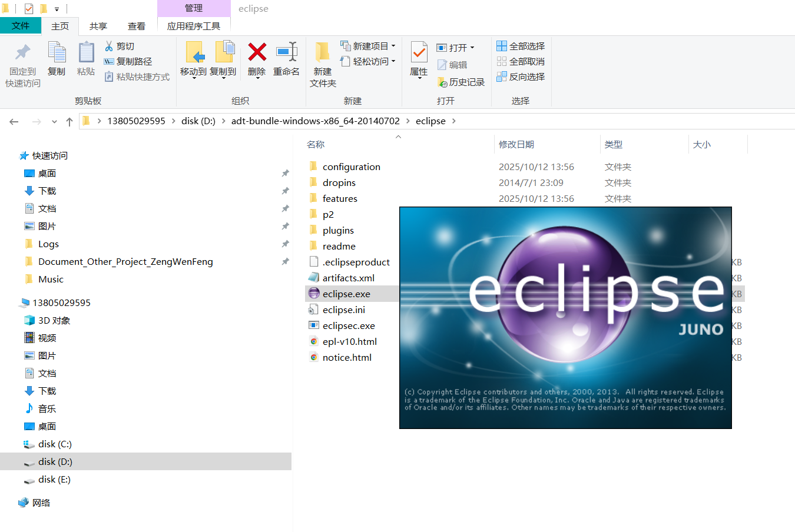The width and height of the screenshot is (795, 532).
Task: Click the Cut (剪切) scissors icon
Action: tap(109, 46)
